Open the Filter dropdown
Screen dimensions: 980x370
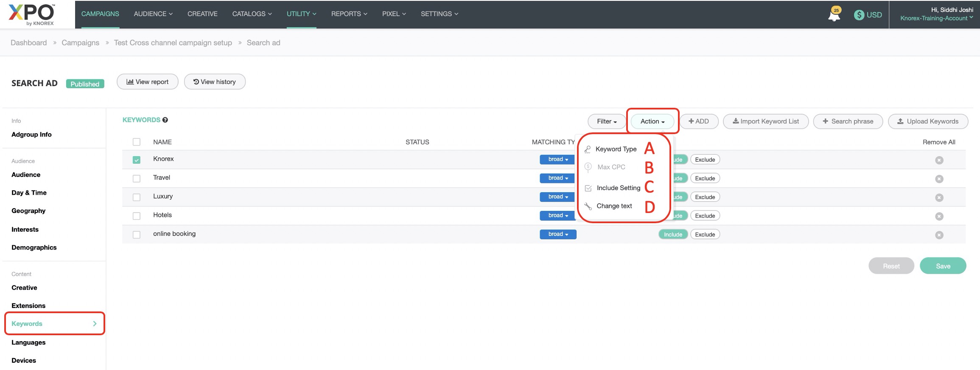(606, 121)
